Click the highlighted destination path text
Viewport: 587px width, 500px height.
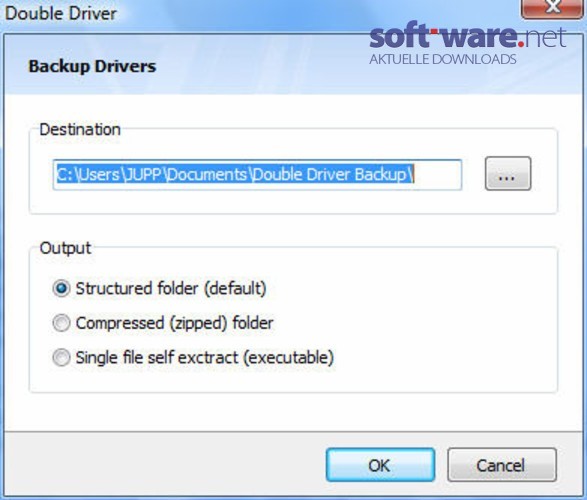click(x=235, y=174)
